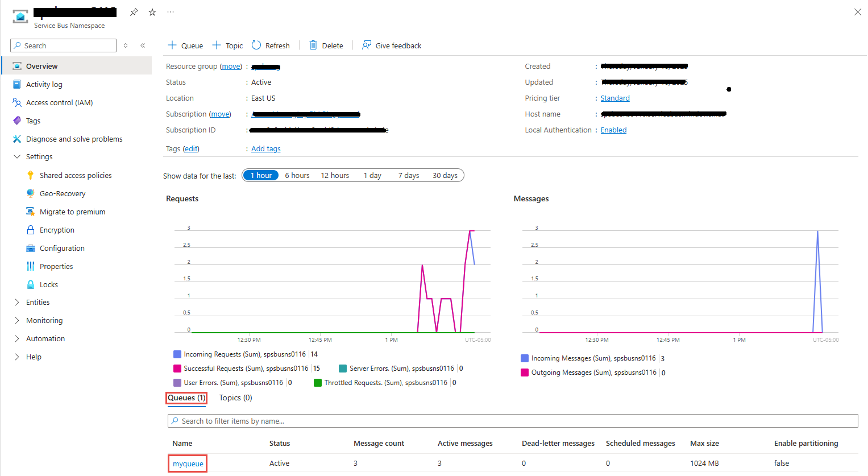Screen dimensions: 868x476
Task: Click the Access control (IAM) people icon
Action: [17, 102]
